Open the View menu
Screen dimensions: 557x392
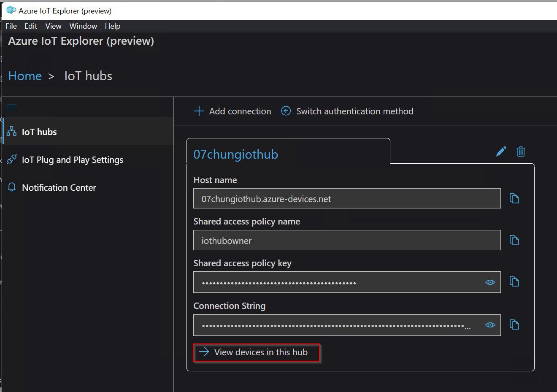coord(53,26)
